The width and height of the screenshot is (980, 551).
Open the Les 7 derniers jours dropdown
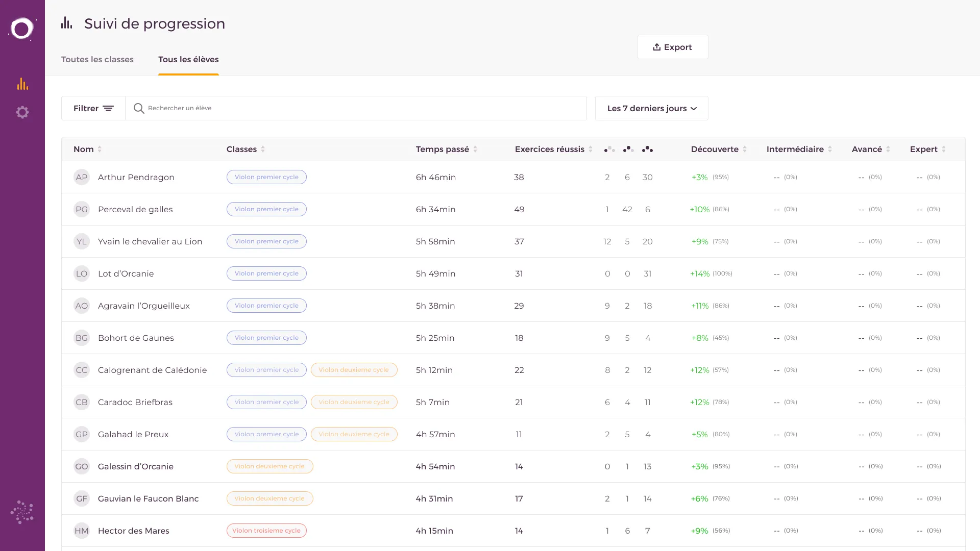[x=651, y=108]
